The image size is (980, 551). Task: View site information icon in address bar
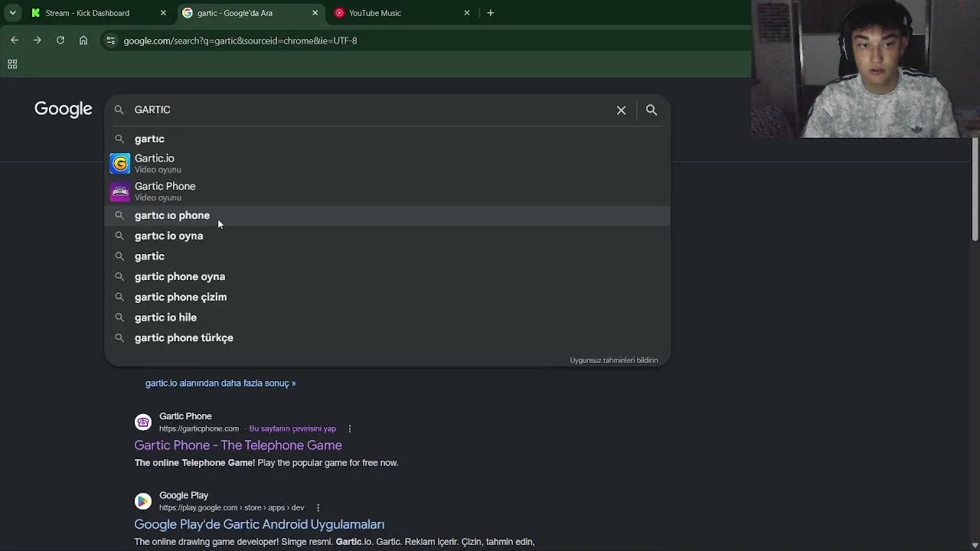tap(110, 41)
